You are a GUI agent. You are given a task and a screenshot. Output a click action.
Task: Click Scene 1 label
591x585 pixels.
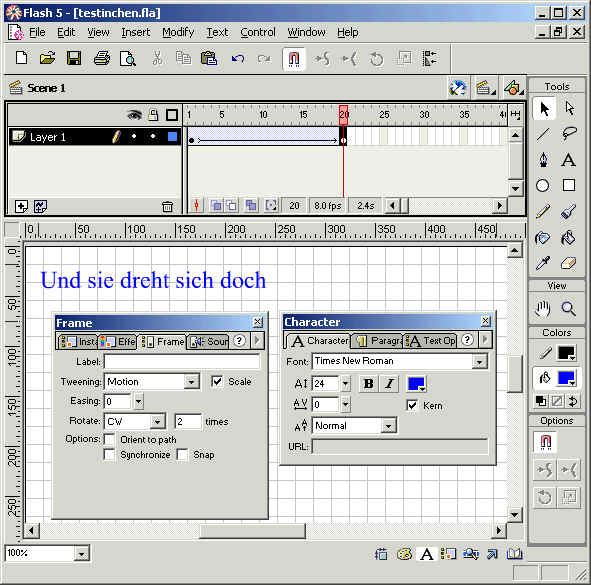pyautogui.click(x=46, y=88)
